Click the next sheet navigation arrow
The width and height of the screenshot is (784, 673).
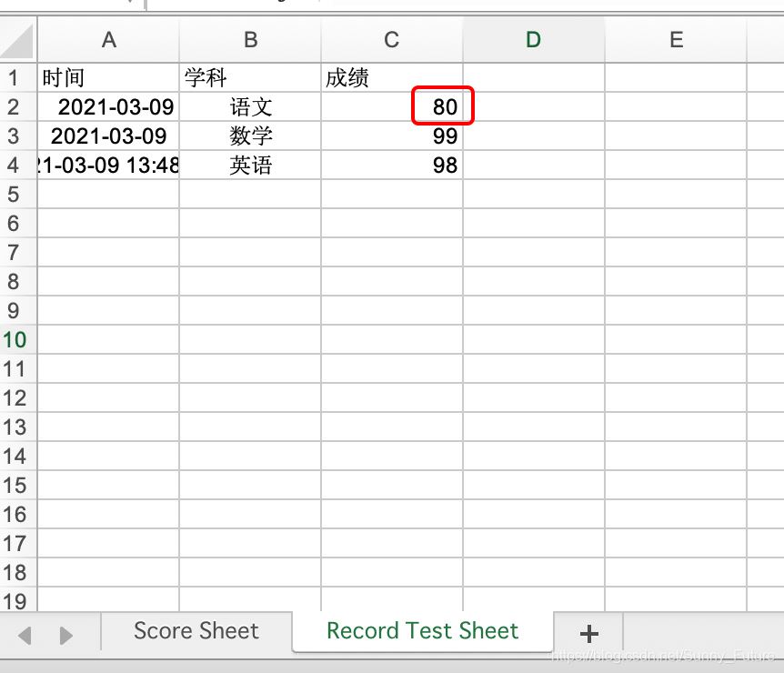pos(65,635)
